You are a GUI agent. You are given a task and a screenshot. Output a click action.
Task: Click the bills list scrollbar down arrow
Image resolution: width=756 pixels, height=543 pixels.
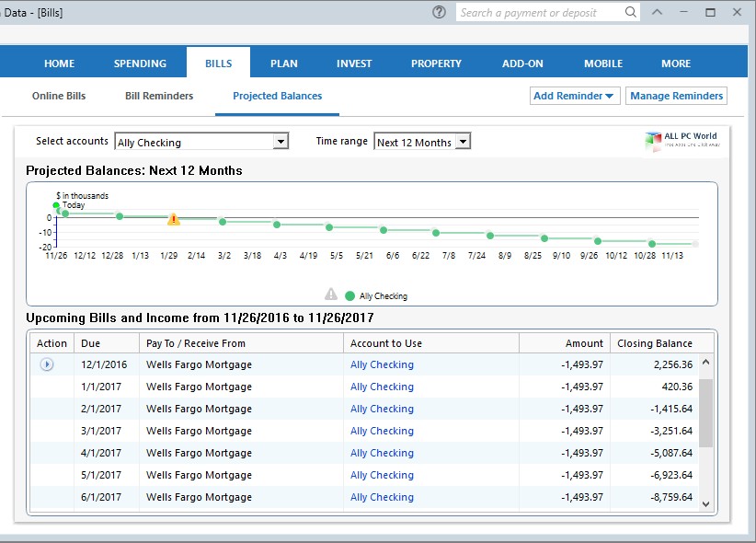pos(705,504)
